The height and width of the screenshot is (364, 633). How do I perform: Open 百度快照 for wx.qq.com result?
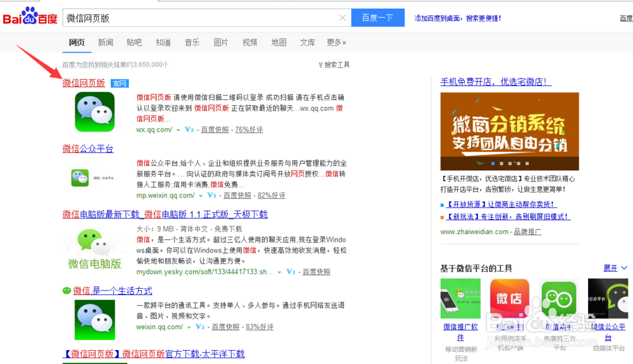215,130
